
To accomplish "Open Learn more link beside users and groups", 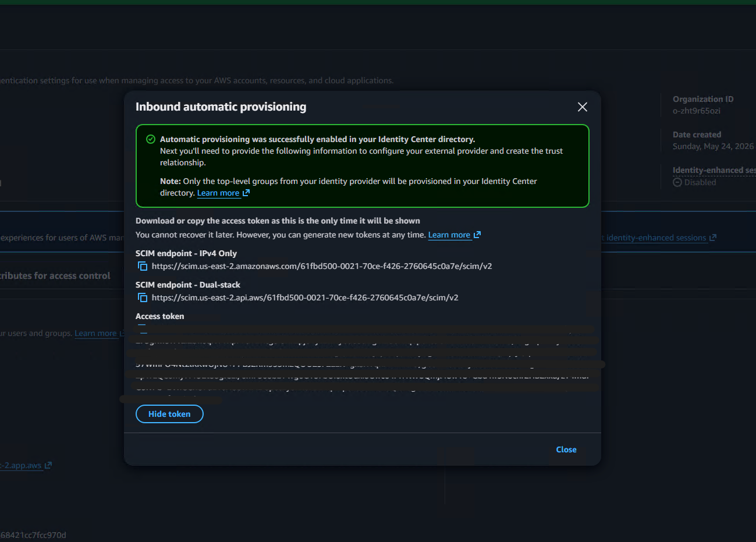I will [x=95, y=334].
